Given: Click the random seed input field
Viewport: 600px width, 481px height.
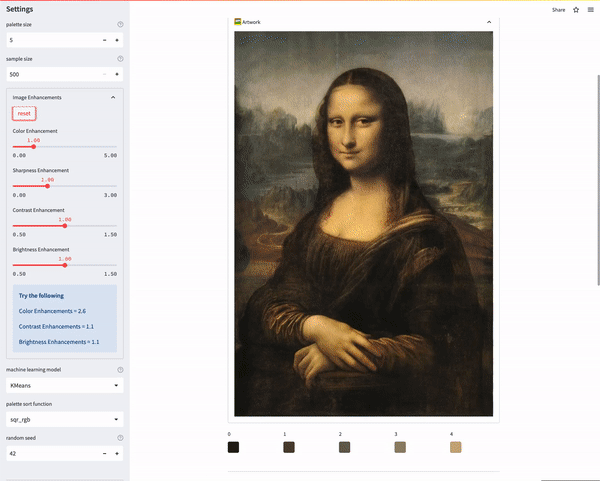Looking at the screenshot, I should tap(52, 453).
